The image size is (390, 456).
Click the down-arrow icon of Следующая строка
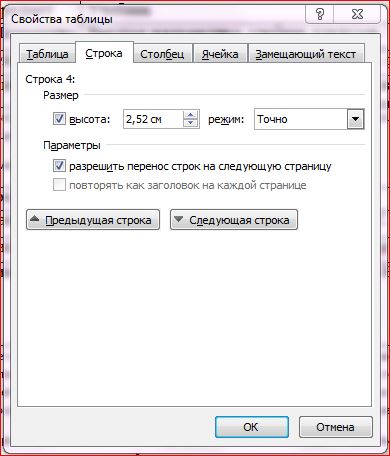point(179,219)
